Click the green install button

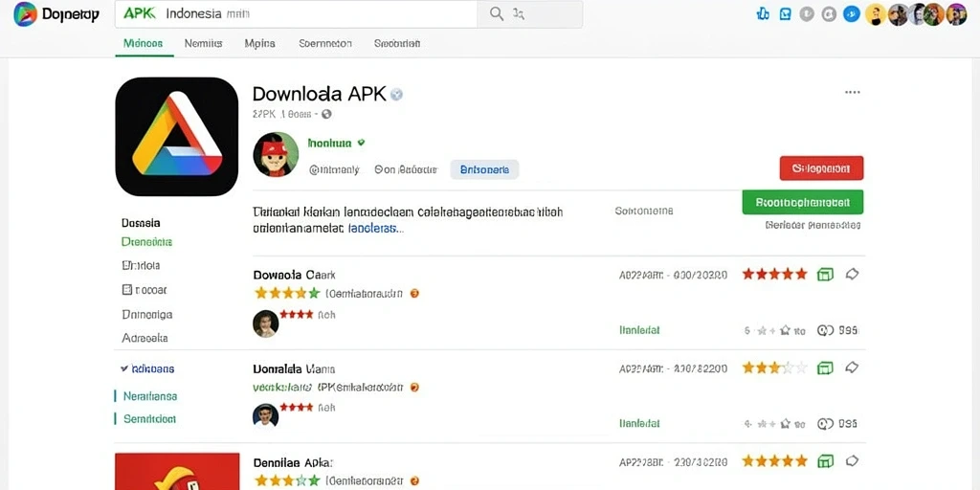(803, 203)
